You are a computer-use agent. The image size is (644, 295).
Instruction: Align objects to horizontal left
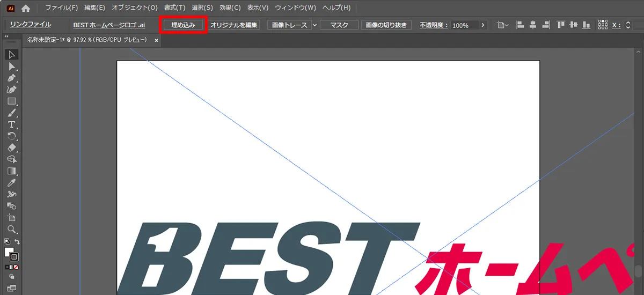[x=519, y=25]
